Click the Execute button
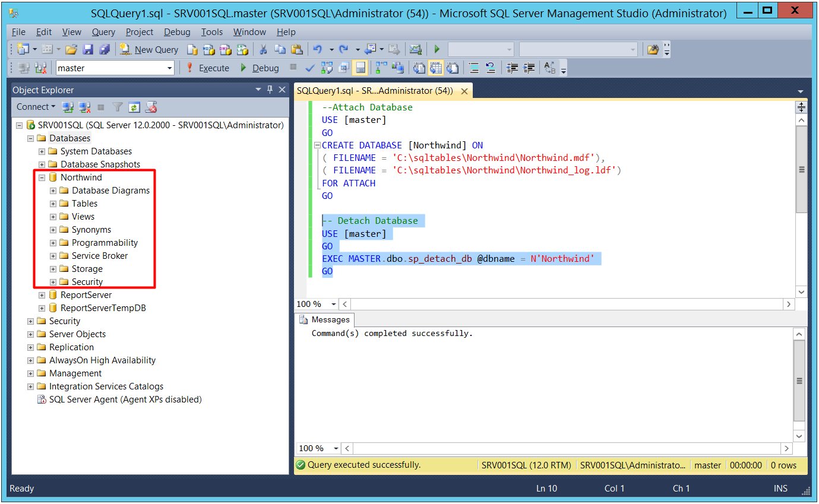Image resolution: width=819 pixels, height=504 pixels. click(x=207, y=68)
